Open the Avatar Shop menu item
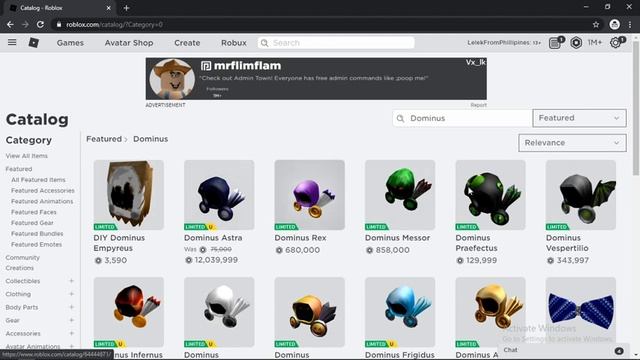 129,43
